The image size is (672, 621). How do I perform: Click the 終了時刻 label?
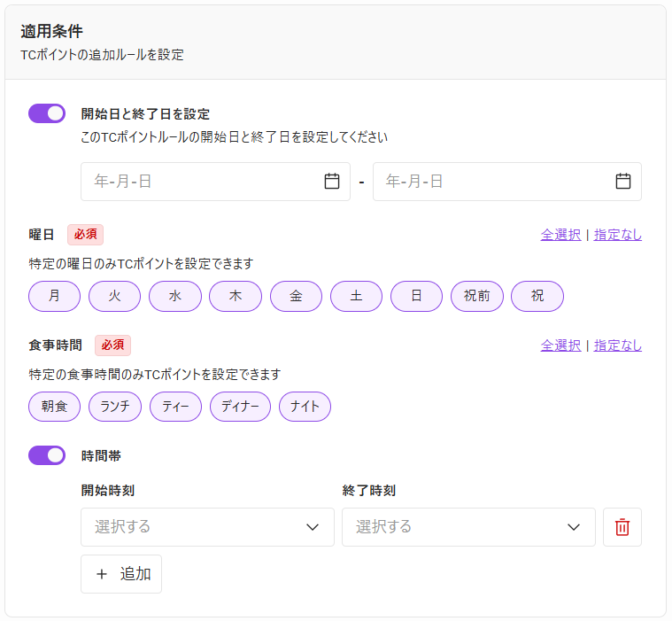369,490
